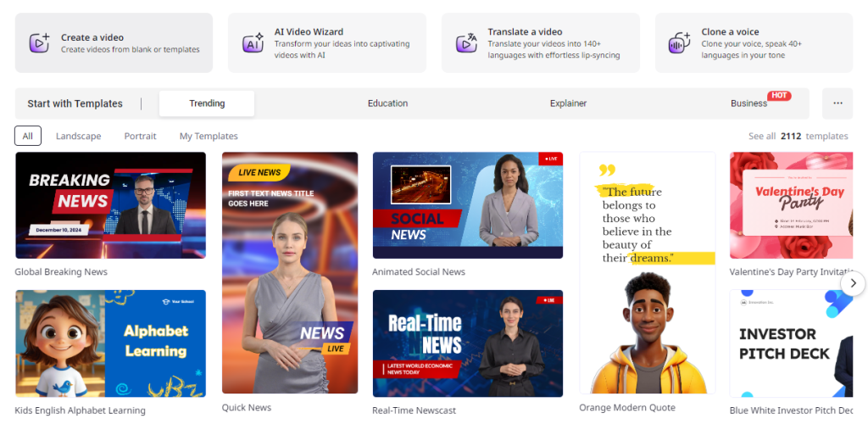Click the AI Video Wizard icon
The width and height of the screenshot is (868, 430).
tap(253, 42)
